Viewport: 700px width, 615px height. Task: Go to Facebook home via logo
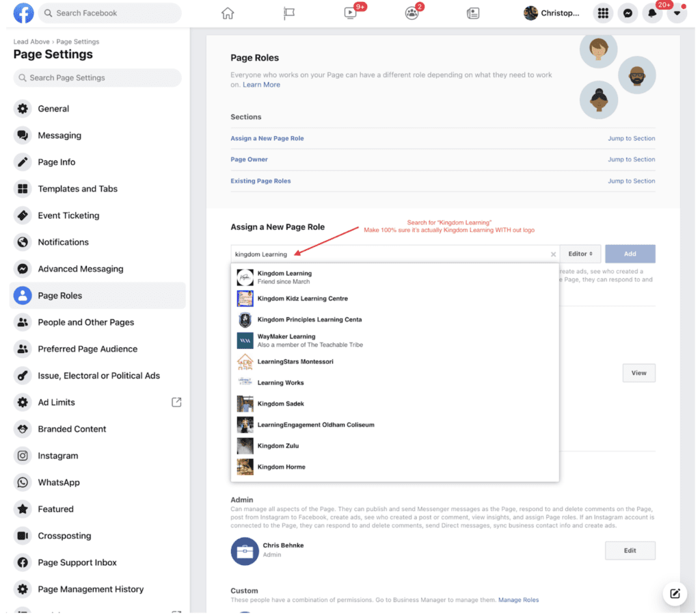(x=23, y=13)
